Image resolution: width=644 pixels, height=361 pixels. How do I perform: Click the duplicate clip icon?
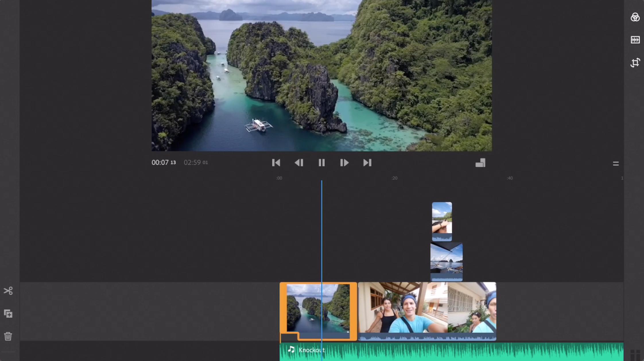(8, 314)
